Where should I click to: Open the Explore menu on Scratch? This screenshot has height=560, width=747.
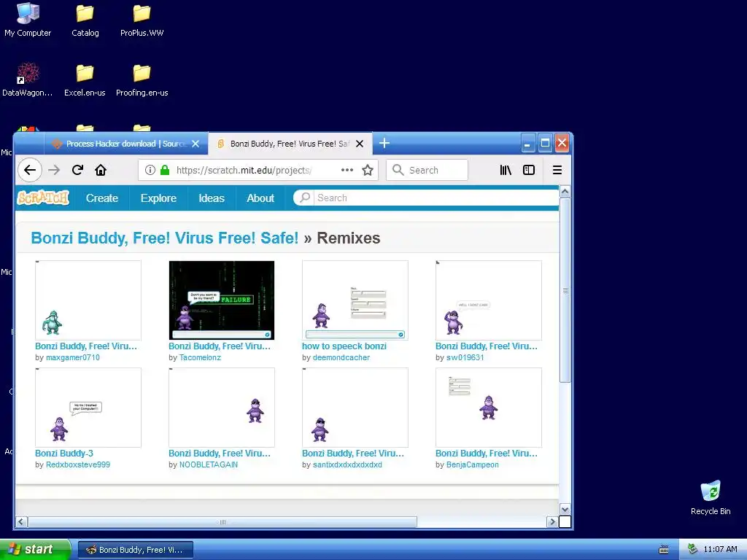(158, 198)
